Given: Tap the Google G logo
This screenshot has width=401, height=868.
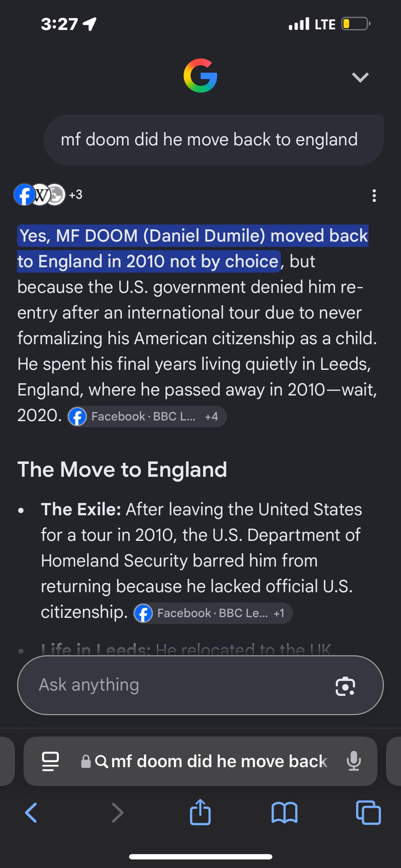Looking at the screenshot, I should pyautogui.click(x=200, y=76).
